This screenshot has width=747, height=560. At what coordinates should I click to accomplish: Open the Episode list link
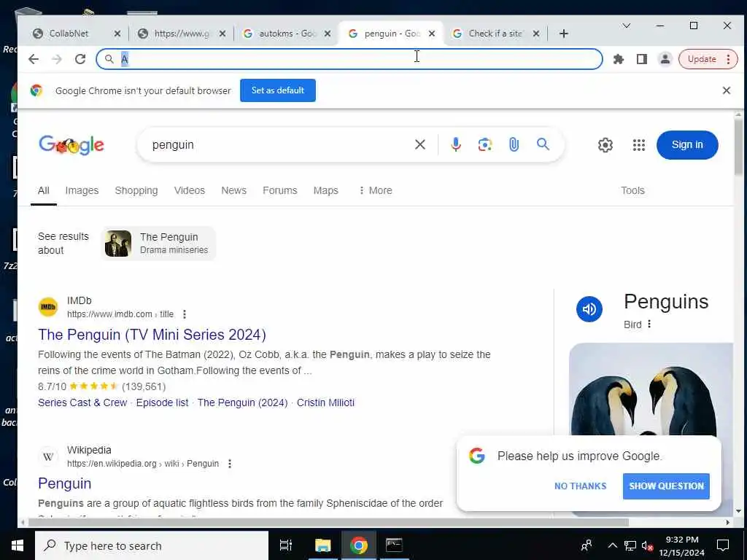point(163,402)
